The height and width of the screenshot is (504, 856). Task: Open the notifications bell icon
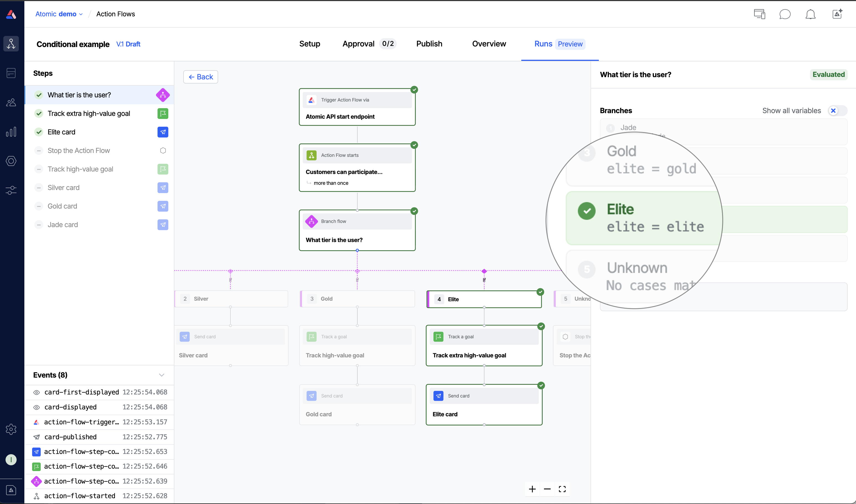810,14
